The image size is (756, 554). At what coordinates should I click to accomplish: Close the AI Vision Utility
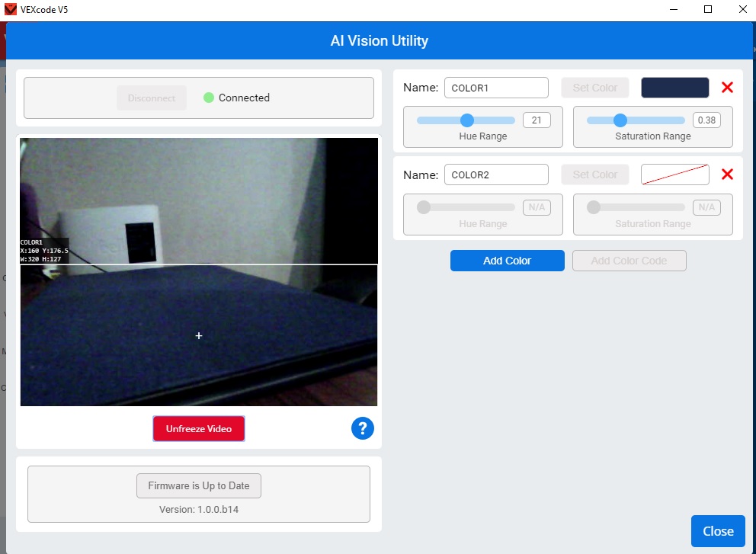coord(717,530)
